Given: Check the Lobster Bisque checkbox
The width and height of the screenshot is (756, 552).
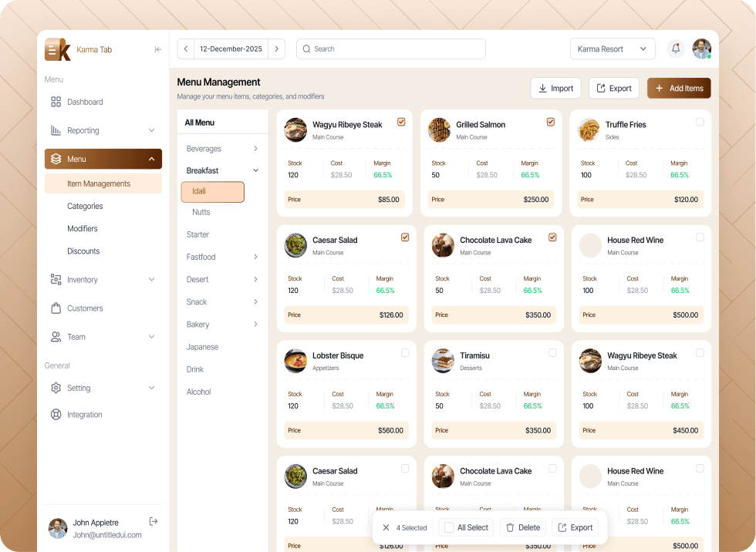Looking at the screenshot, I should 405,353.
